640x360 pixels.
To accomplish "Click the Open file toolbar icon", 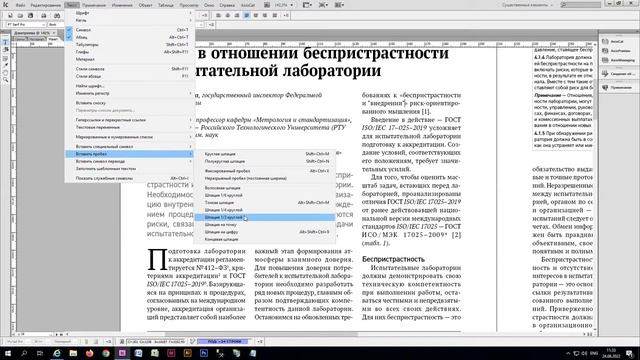I will [x=20, y=16].
